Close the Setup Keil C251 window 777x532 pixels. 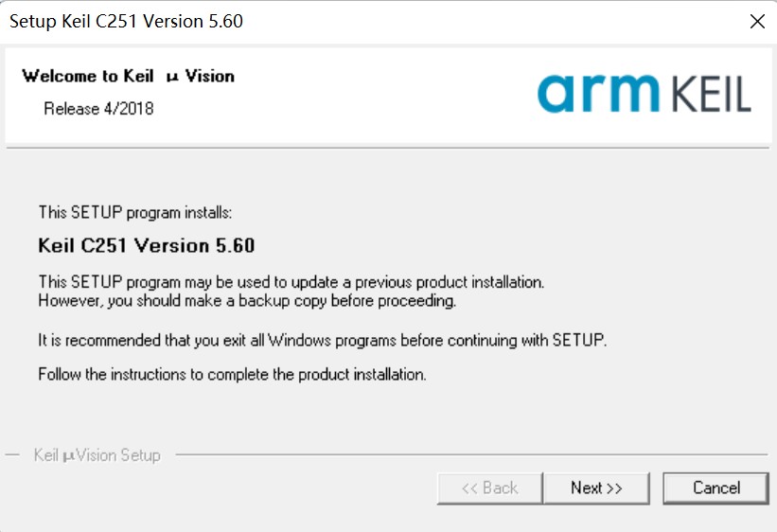757,22
